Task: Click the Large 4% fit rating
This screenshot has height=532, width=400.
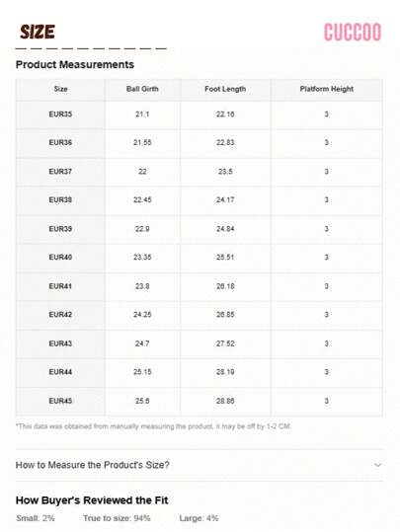Action: coord(199,518)
